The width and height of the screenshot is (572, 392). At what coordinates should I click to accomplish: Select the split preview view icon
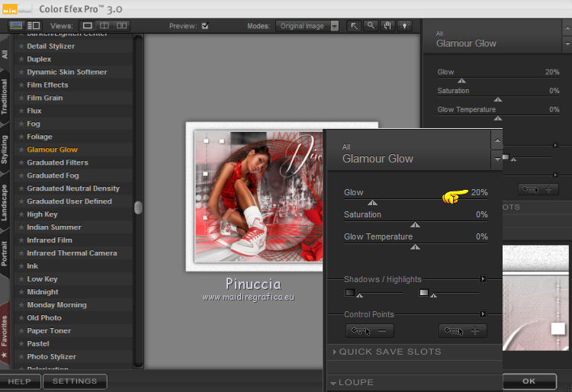(x=104, y=25)
